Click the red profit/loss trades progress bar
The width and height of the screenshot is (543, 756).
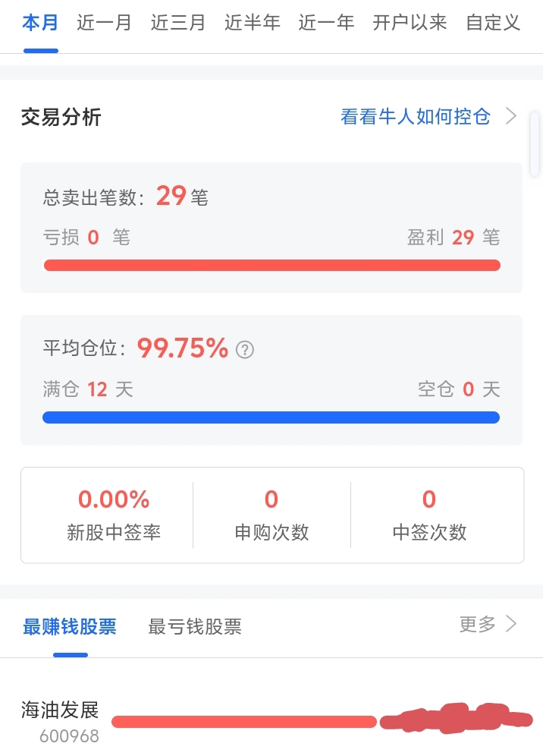[272, 265]
